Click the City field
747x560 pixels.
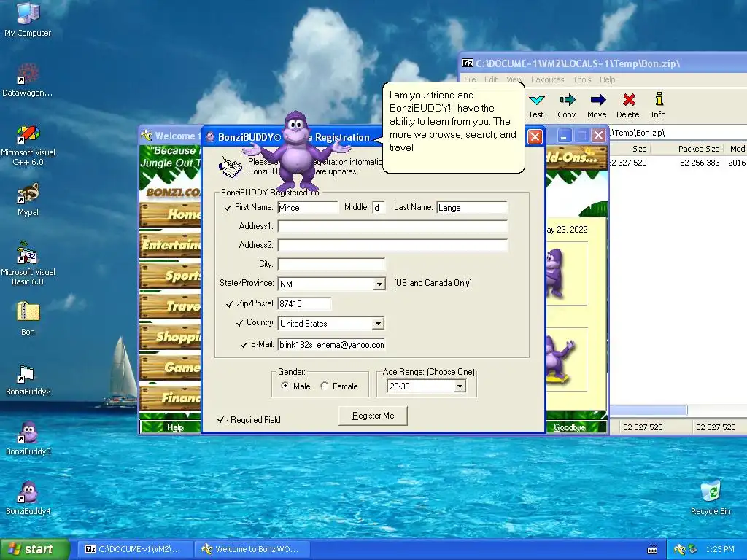[x=331, y=264]
